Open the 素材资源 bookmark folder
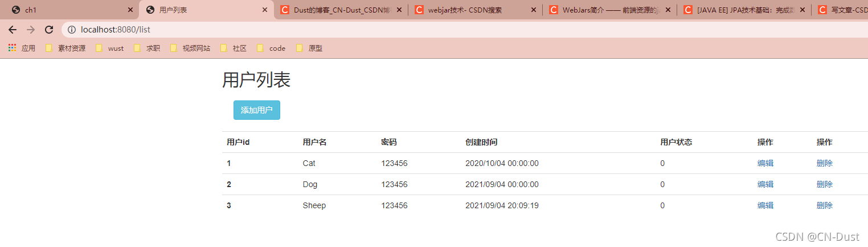Viewport: 868px width, 247px height. click(x=65, y=48)
